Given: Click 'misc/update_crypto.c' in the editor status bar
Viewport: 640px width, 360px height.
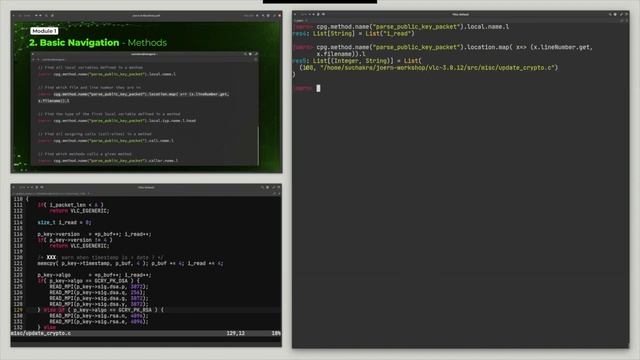Looking at the screenshot, I should click(x=41, y=333).
